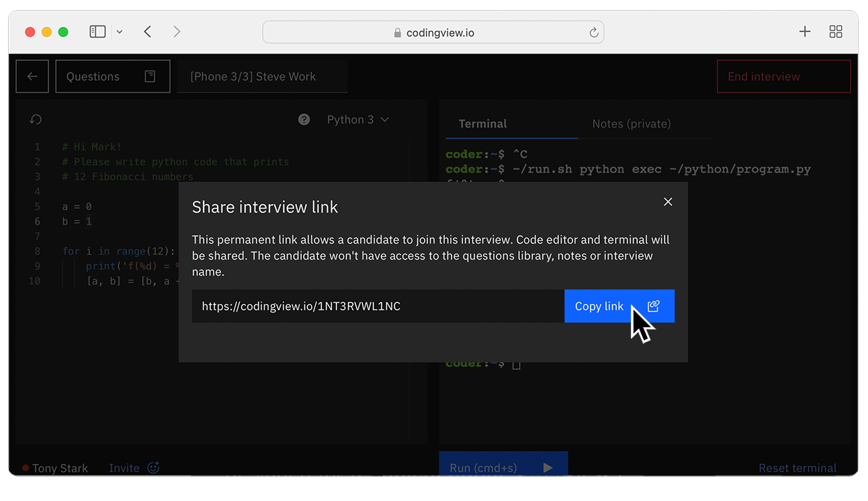Screen dimensions: 868x501
Task: Click the 'Share interview link' heading
Action: coord(265,207)
